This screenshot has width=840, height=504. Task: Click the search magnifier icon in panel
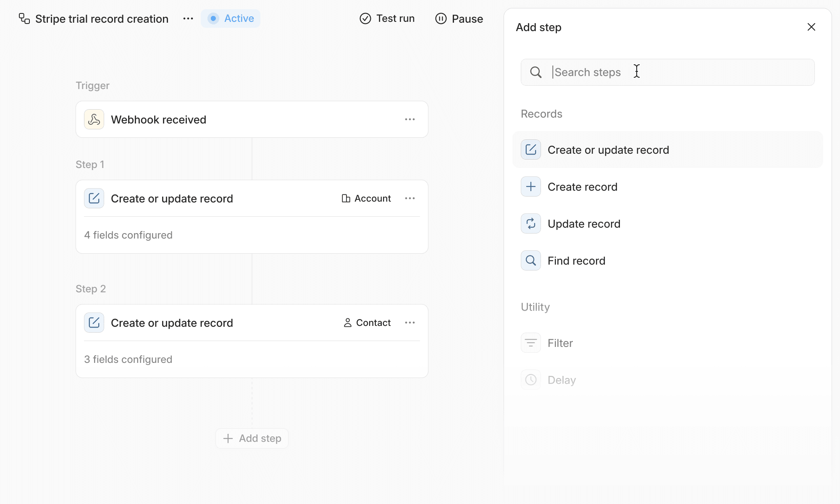coord(535,72)
